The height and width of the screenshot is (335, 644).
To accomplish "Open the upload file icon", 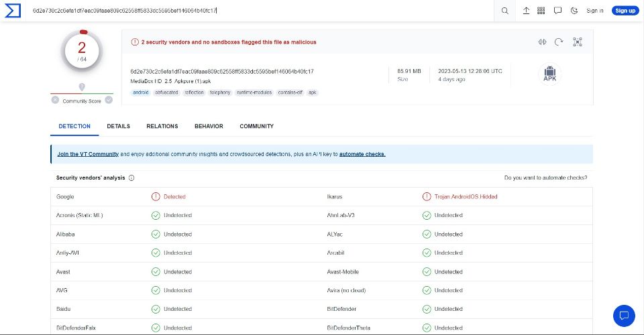I will (526, 11).
